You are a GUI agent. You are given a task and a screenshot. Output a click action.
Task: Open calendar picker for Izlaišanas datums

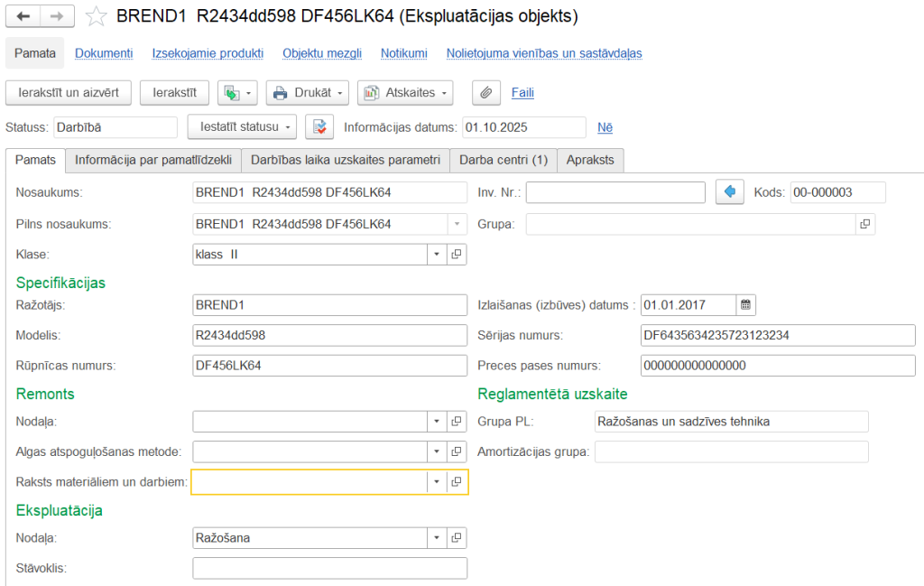point(745,304)
